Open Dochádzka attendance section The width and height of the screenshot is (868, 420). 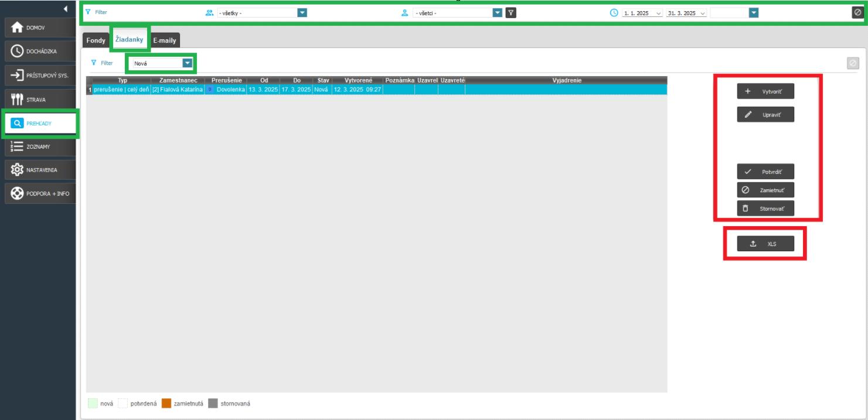(x=39, y=52)
